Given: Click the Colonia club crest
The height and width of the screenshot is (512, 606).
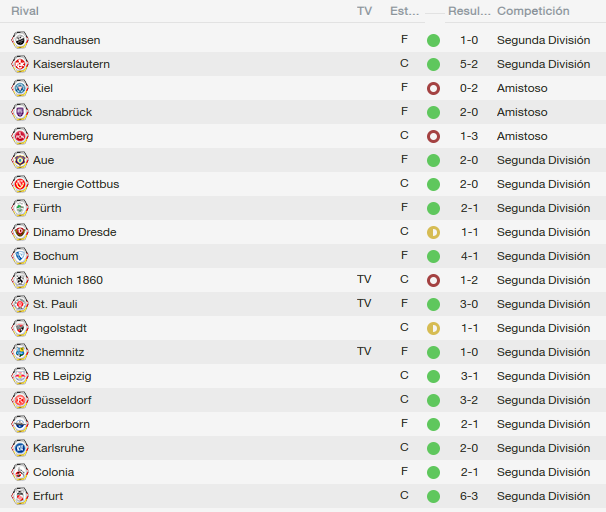Looking at the screenshot, I should 20,472.
